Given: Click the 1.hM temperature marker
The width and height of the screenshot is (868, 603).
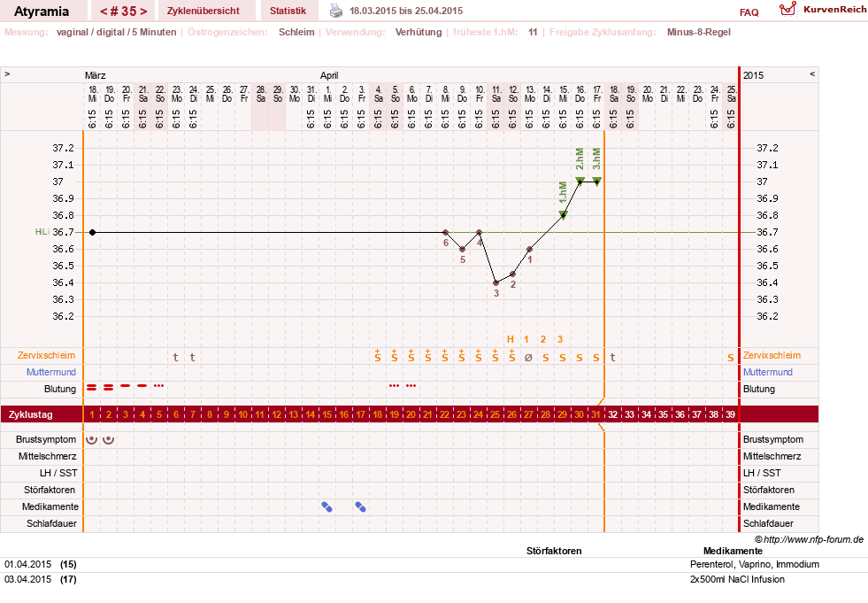Looking at the screenshot, I should pos(563,214).
